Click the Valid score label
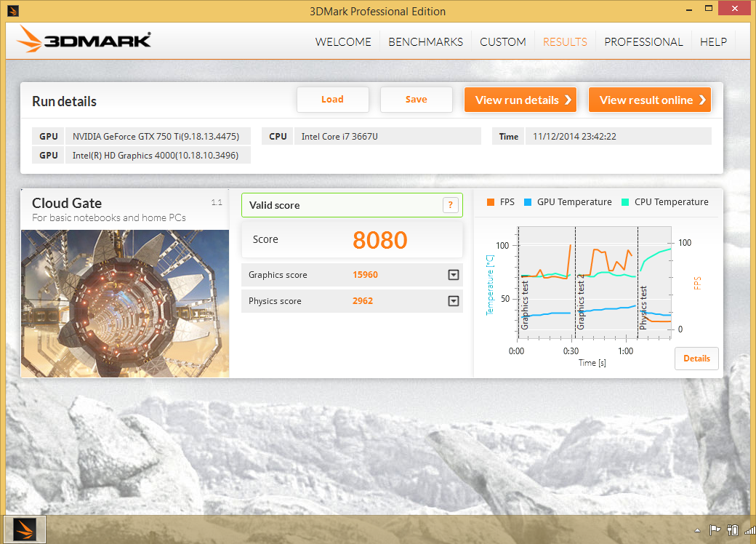 pos(274,205)
